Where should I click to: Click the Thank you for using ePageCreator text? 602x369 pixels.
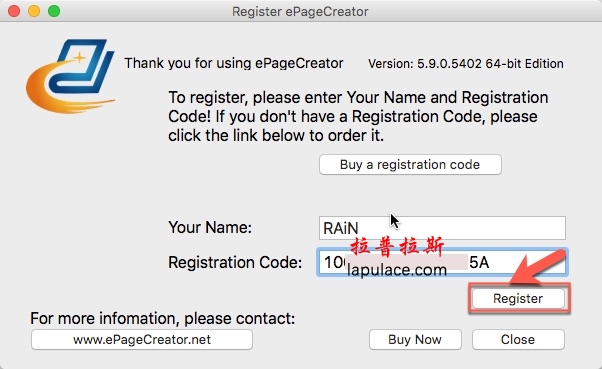pyautogui.click(x=234, y=63)
